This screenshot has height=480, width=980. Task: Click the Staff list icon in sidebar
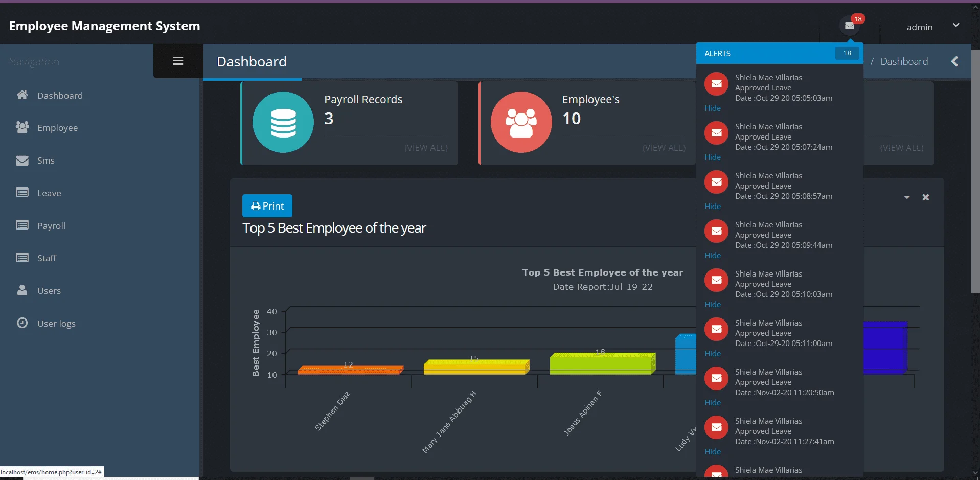coord(22,258)
